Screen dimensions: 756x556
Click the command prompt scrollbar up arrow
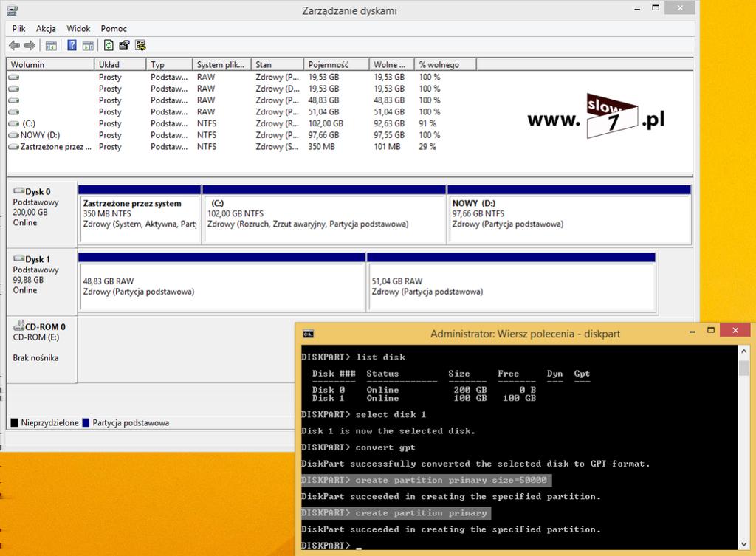coord(744,351)
